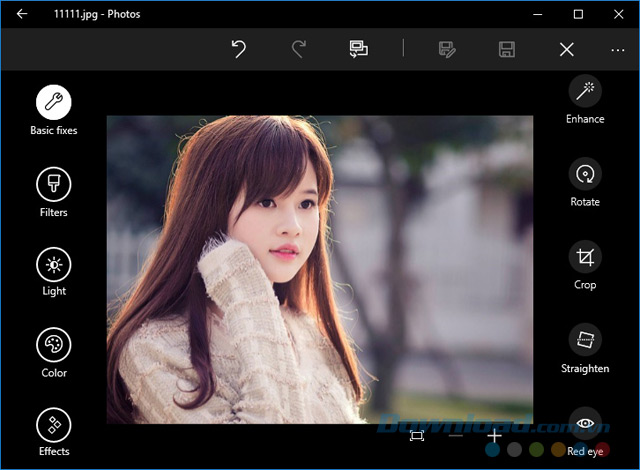Activate the Red eye tool
640x470 pixels.
[x=585, y=423]
